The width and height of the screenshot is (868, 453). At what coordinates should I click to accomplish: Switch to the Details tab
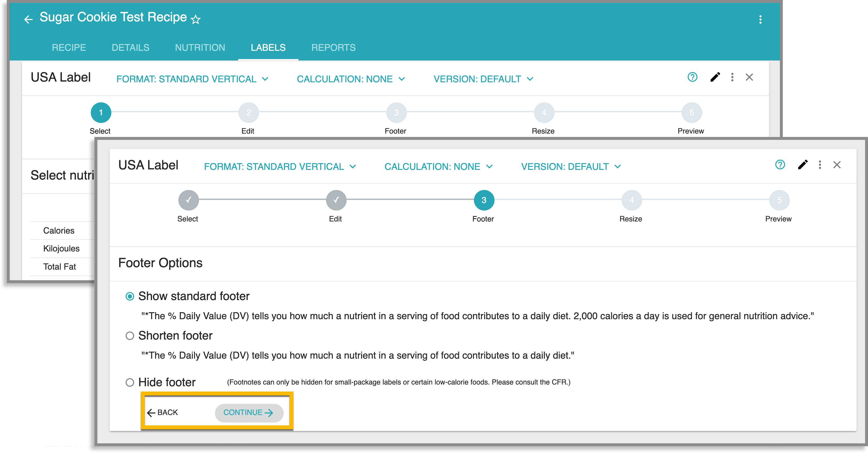(x=130, y=47)
